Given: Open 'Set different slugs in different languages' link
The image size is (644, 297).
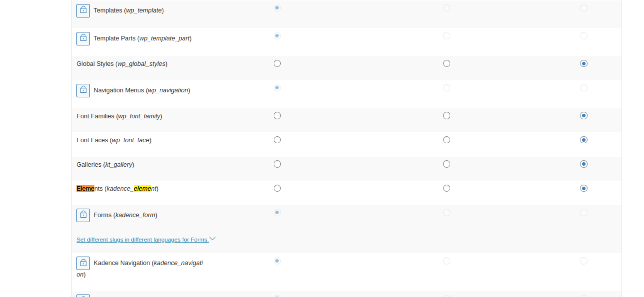Looking at the screenshot, I should coord(142,240).
